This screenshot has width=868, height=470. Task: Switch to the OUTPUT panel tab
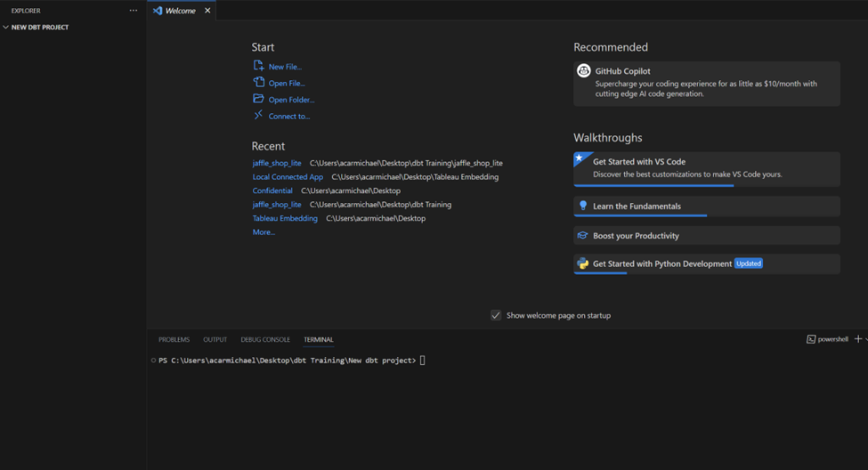215,339
